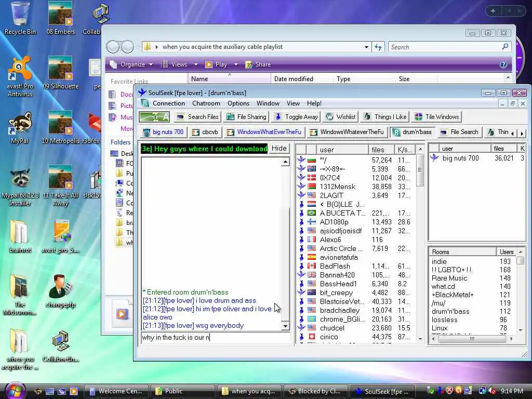The width and height of the screenshot is (532, 399).
Task: Open the brainrot folder on desktop
Action: coord(20,236)
